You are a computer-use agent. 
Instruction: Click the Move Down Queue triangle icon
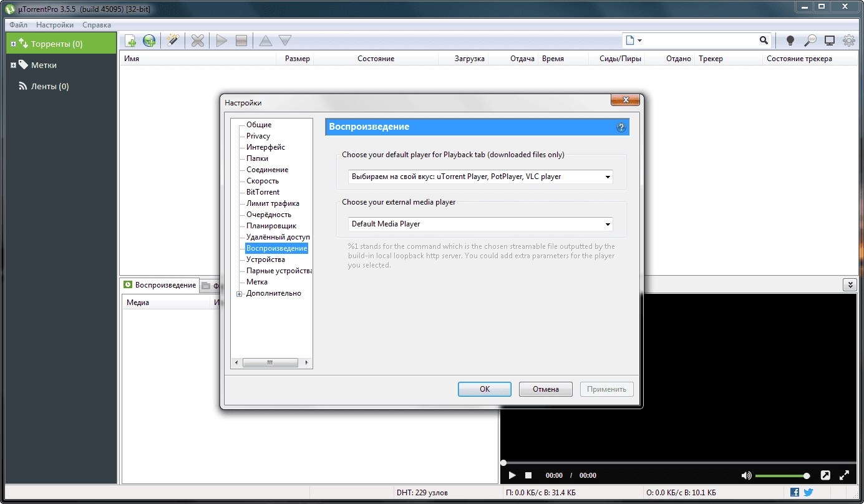[x=285, y=41]
